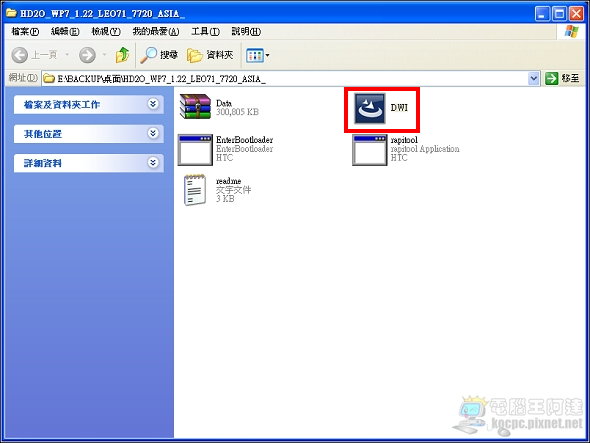Open the DWI installer icon
Image resolution: width=590 pixels, height=443 pixels.
370,109
